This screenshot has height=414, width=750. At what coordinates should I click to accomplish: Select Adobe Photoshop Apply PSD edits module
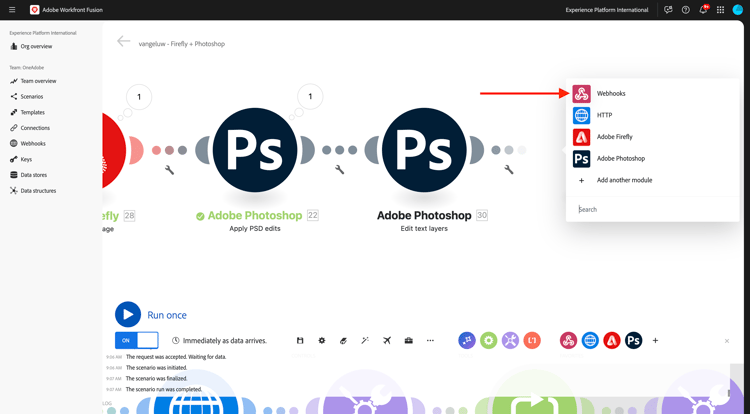[254, 150]
